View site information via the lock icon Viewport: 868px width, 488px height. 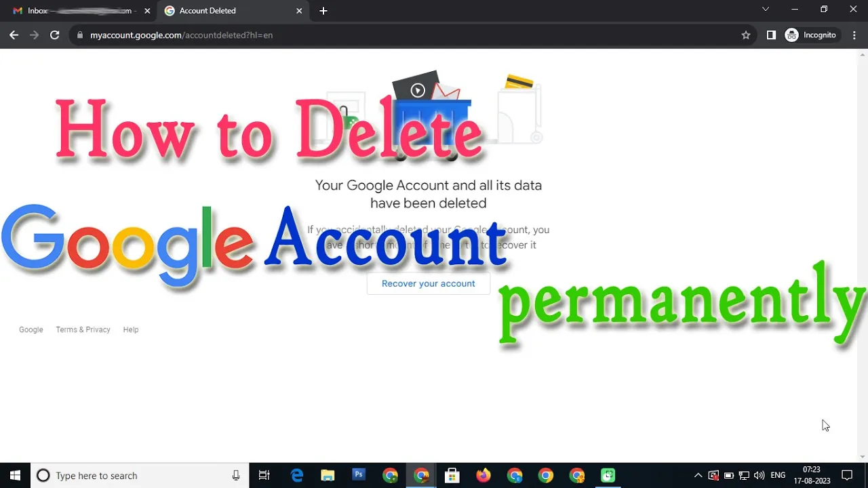80,35
